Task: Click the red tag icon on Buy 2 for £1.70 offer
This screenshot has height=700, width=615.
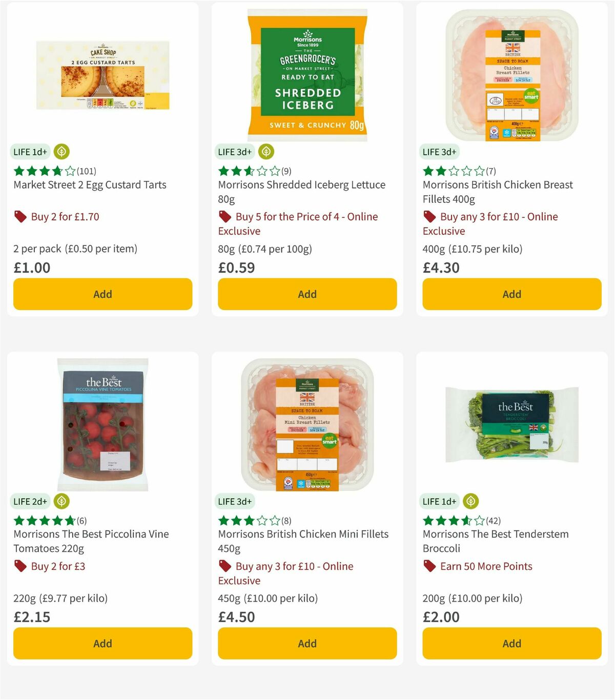Action: pos(20,217)
